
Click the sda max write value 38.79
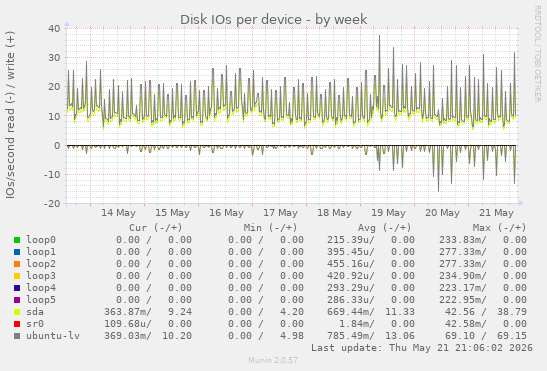click(512, 312)
